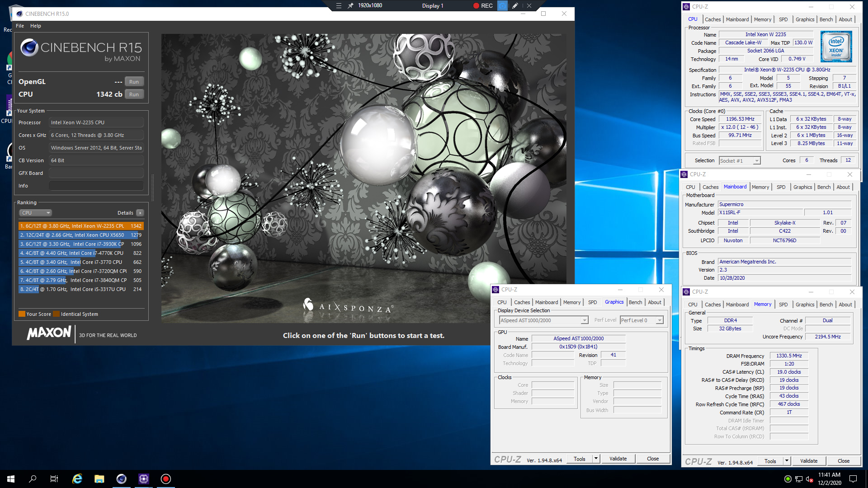Select Memory tab in CPU-Z Mainboard window
The width and height of the screenshot is (868, 488).
point(760,187)
